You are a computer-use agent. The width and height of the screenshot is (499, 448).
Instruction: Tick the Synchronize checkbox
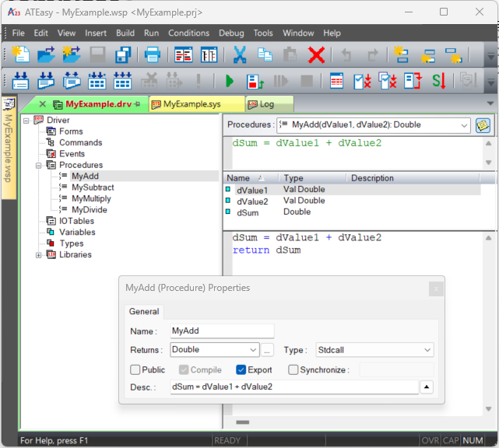point(293,369)
